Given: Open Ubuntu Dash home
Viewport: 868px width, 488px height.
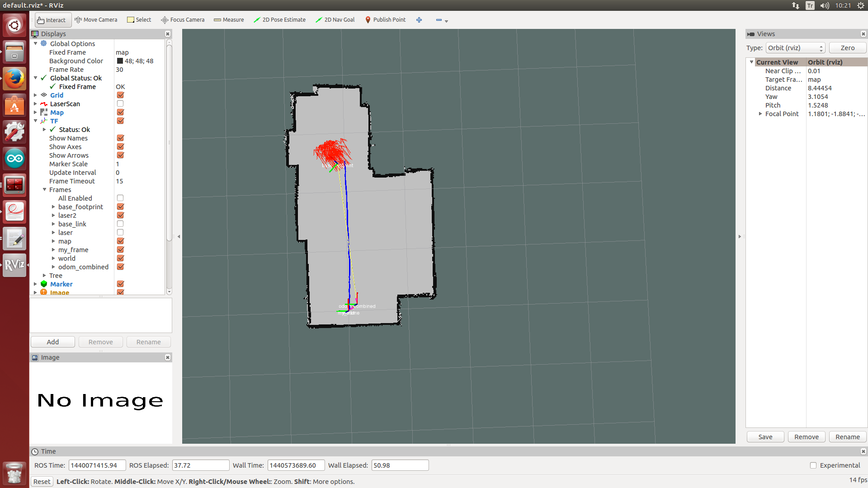Looking at the screenshot, I should pyautogui.click(x=14, y=25).
